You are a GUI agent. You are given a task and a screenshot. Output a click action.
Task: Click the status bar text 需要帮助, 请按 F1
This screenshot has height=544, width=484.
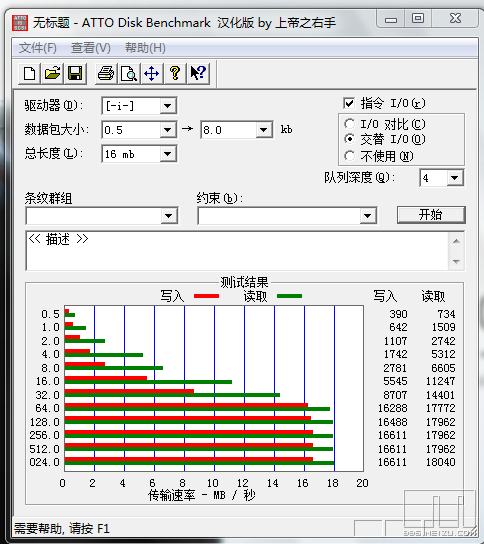point(62,529)
